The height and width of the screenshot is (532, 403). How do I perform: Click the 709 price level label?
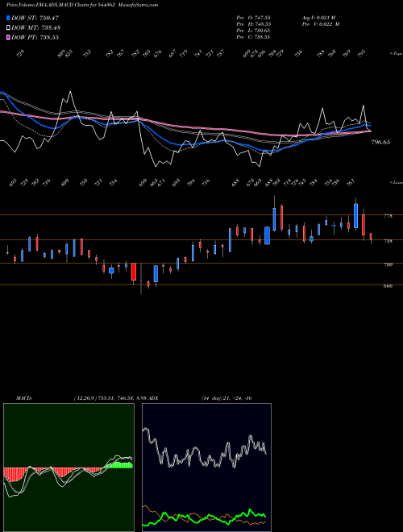[x=388, y=264]
